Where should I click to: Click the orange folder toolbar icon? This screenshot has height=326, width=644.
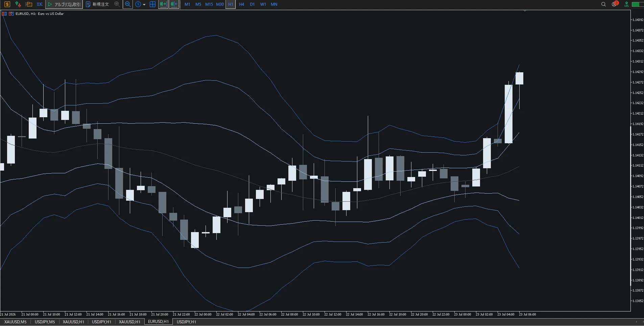pos(29,4)
